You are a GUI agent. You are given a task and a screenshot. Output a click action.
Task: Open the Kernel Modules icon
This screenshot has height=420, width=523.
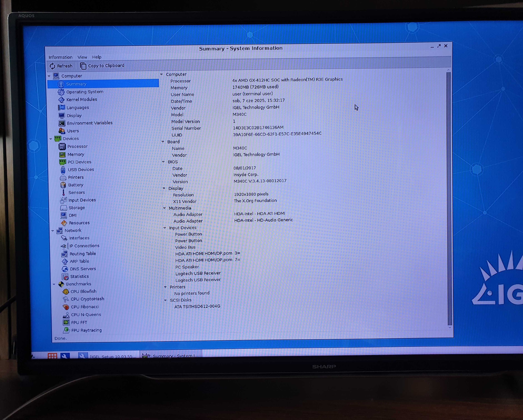pyautogui.click(x=61, y=100)
